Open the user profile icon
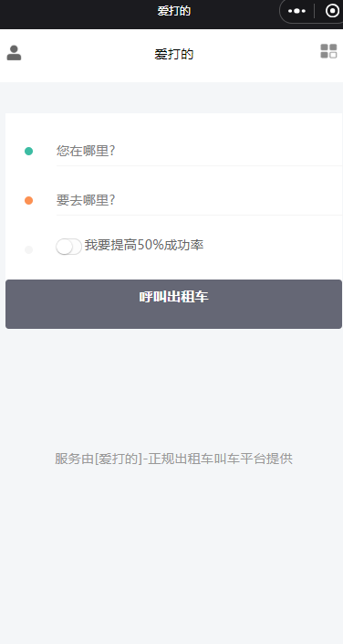The height and width of the screenshot is (644, 343). click(x=14, y=53)
